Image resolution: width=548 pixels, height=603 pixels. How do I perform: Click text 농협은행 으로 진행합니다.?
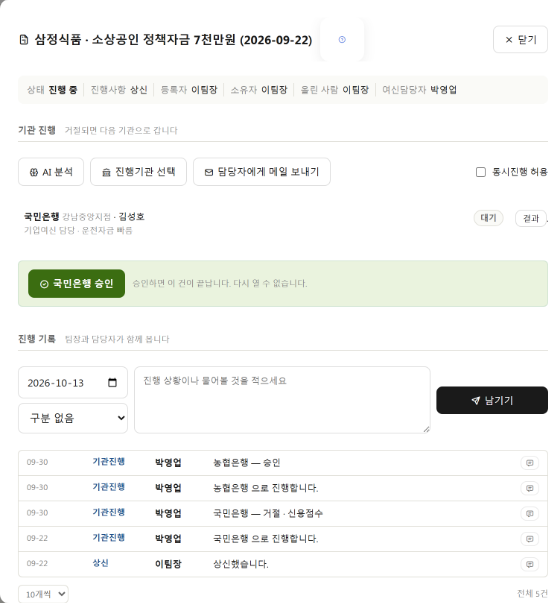coord(265,488)
